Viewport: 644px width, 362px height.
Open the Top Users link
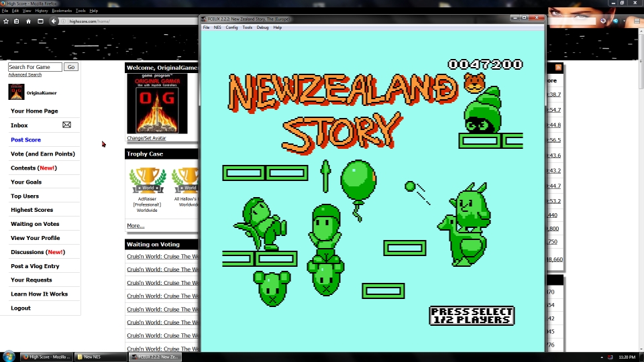click(x=25, y=196)
